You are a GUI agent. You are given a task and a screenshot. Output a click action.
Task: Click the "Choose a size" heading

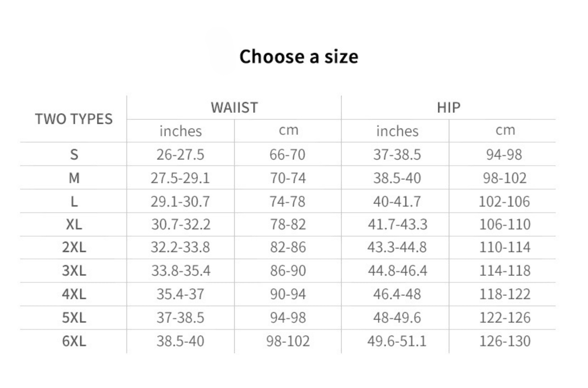click(298, 57)
